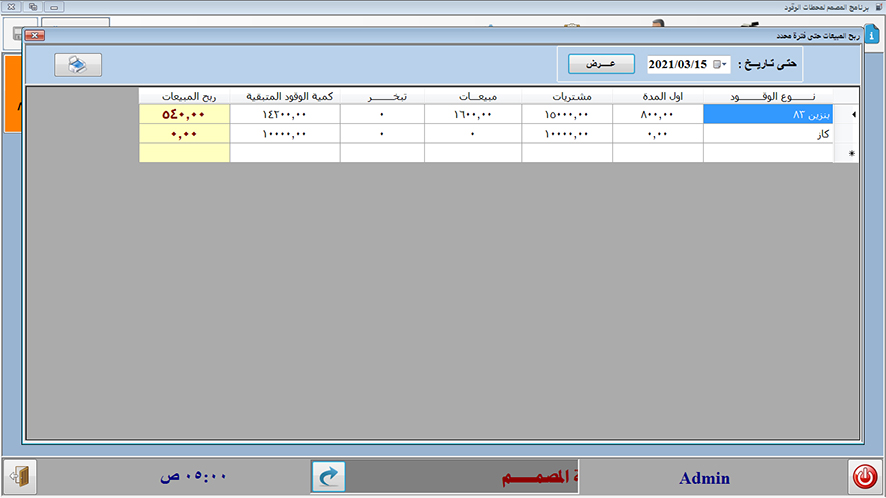
Task: Click the 540,00 profit cell
Action: (184, 115)
